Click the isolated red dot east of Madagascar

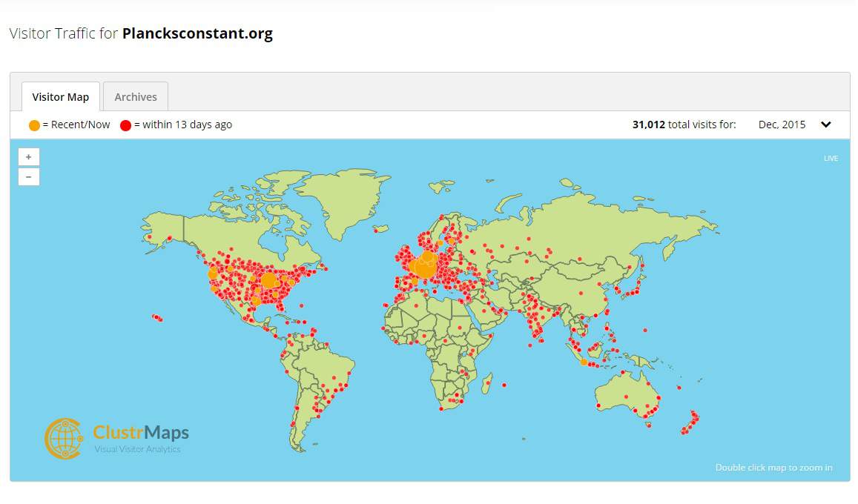point(504,385)
